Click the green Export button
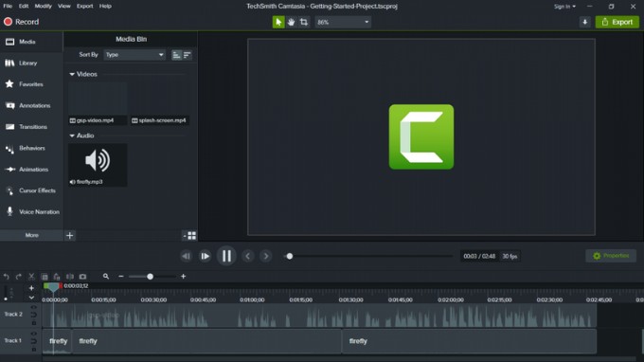This screenshot has width=644, height=362. 617,22
